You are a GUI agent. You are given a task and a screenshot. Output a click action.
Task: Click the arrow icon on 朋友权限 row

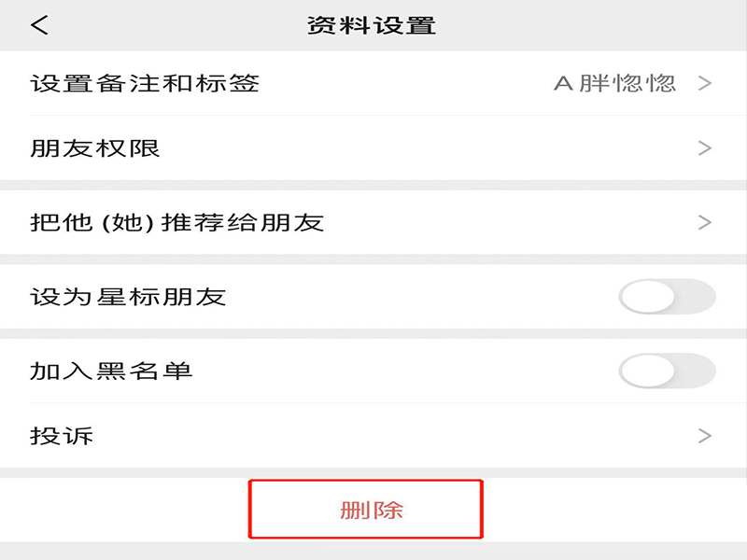coord(705,148)
